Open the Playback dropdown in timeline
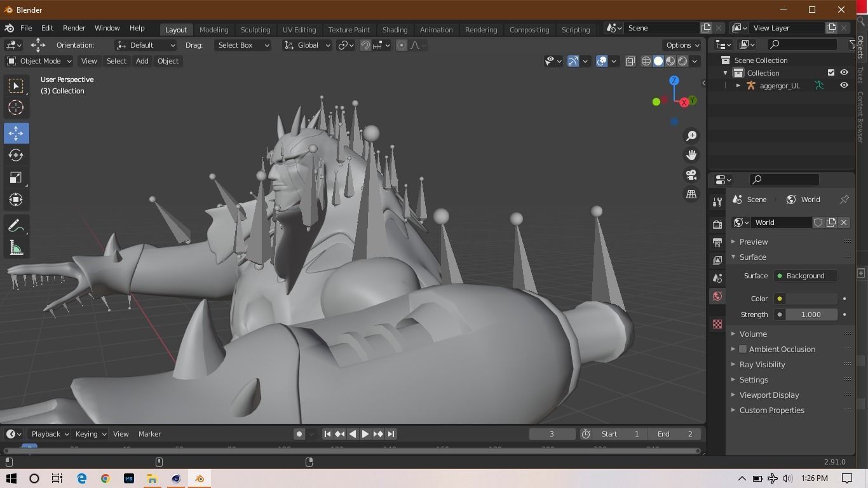 [x=50, y=434]
